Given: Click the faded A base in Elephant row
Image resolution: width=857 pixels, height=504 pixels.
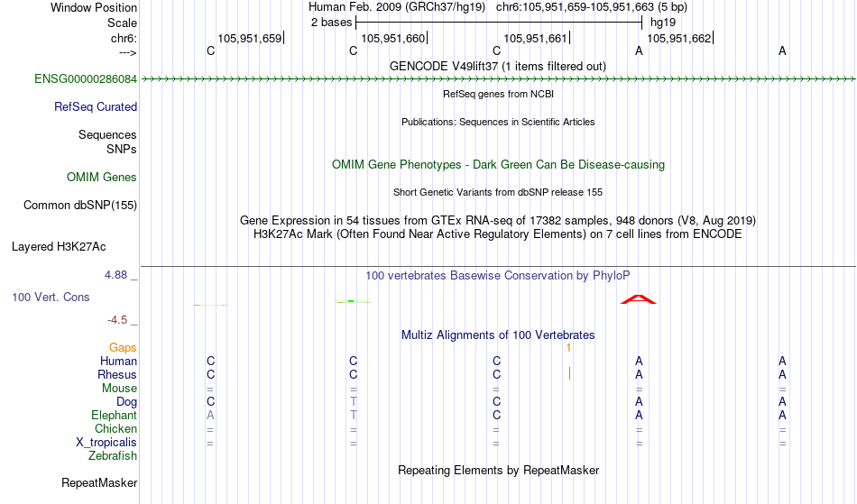Looking at the screenshot, I should click(210, 415).
